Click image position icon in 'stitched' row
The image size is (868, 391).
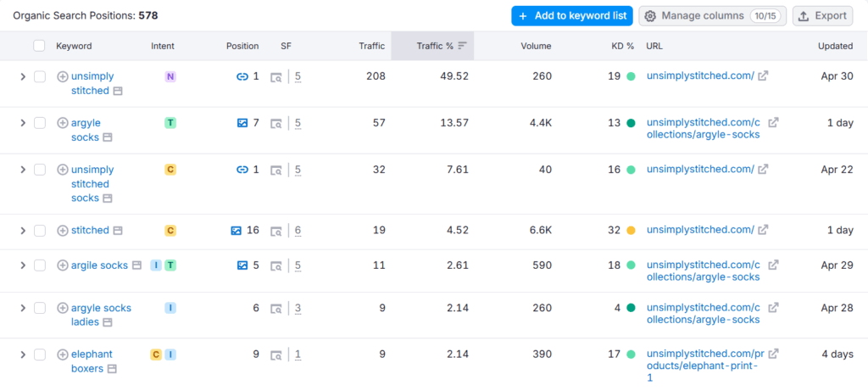pyautogui.click(x=236, y=231)
